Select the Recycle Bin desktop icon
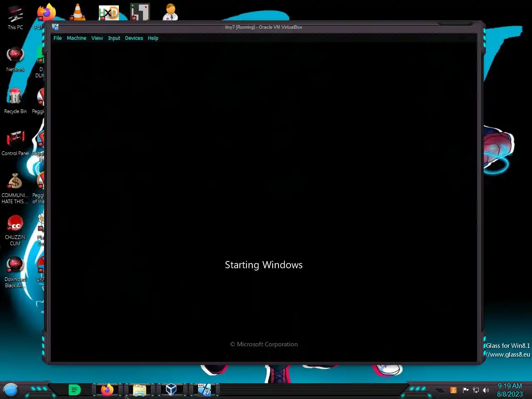Screen dimensions: 532x399 (x=15, y=101)
